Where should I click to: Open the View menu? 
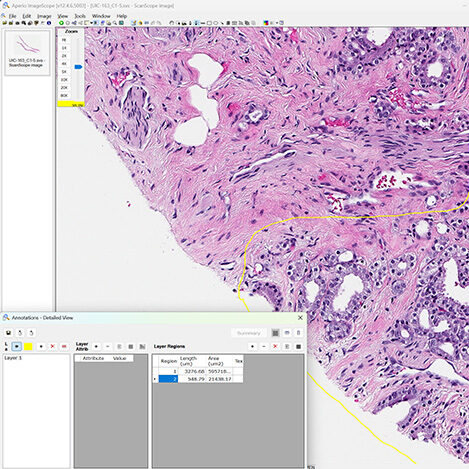63,16
